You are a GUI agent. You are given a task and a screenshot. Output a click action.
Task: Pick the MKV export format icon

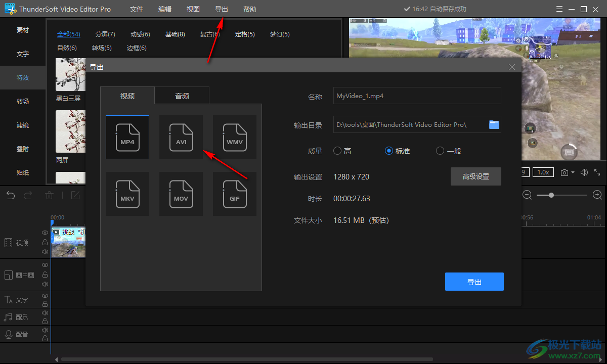coord(127,194)
